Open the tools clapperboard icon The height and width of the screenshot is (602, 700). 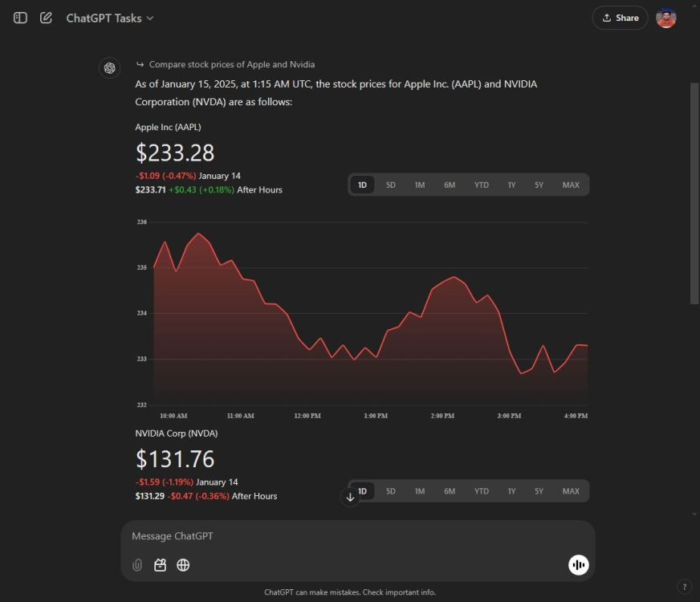click(160, 565)
